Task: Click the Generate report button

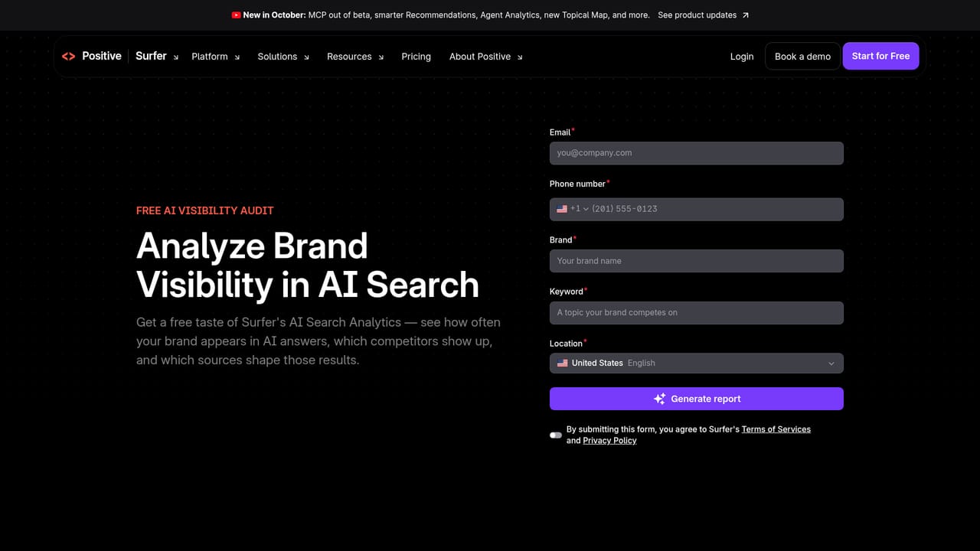Action: pyautogui.click(x=697, y=399)
